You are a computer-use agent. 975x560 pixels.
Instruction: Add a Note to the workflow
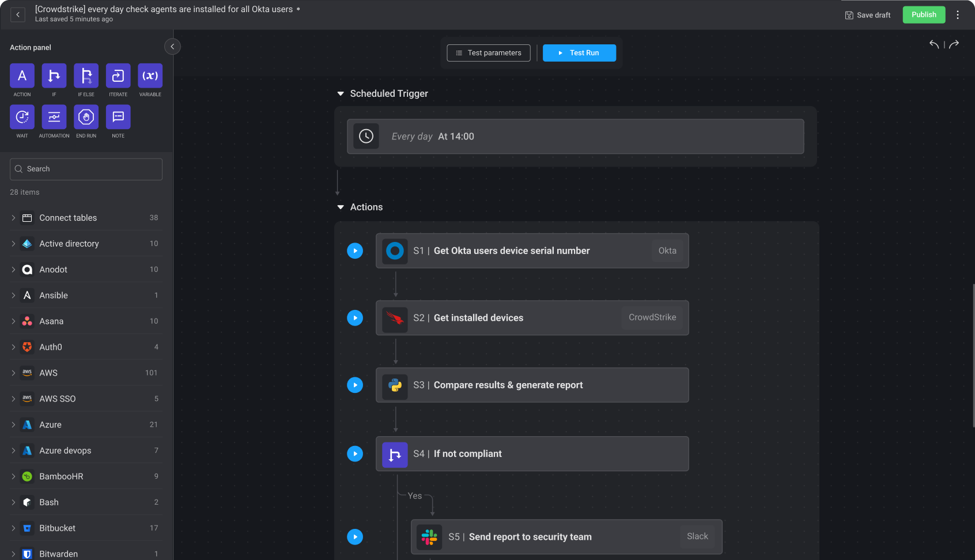point(118,118)
